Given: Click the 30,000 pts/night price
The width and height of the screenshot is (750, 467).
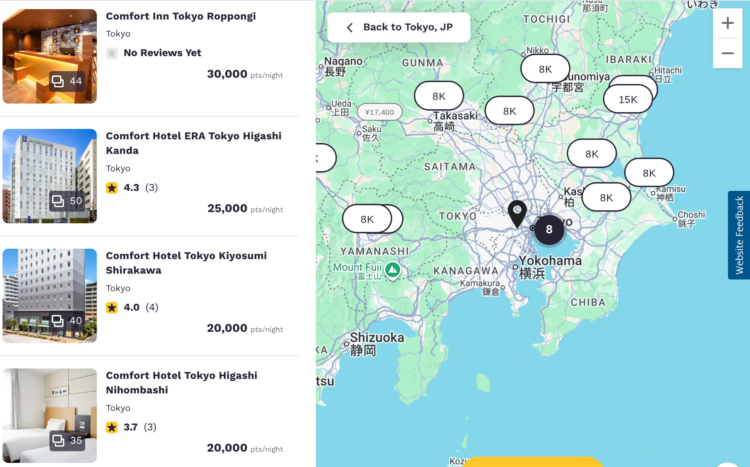Looking at the screenshot, I should point(245,74).
